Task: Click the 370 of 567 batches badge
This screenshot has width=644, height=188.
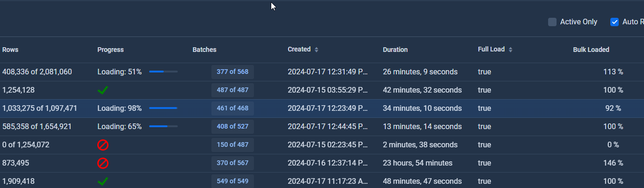Action: point(232,163)
